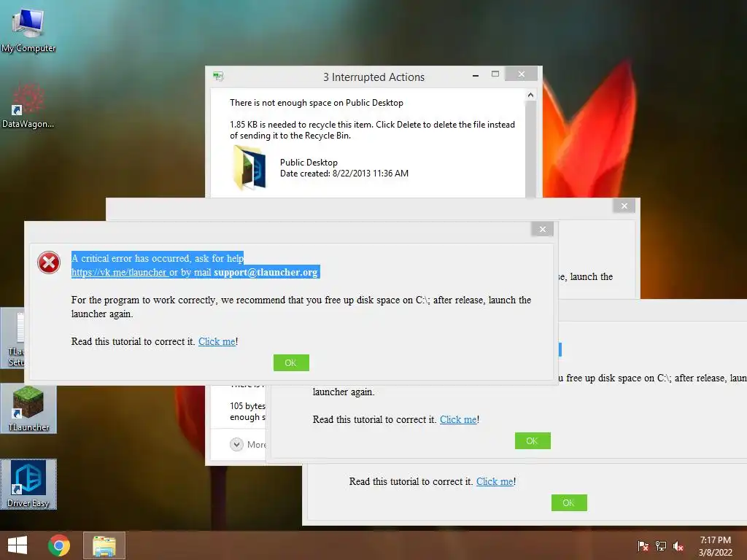Open 'Click me' tutorial link in front dialog
The image size is (747, 560).
click(217, 341)
